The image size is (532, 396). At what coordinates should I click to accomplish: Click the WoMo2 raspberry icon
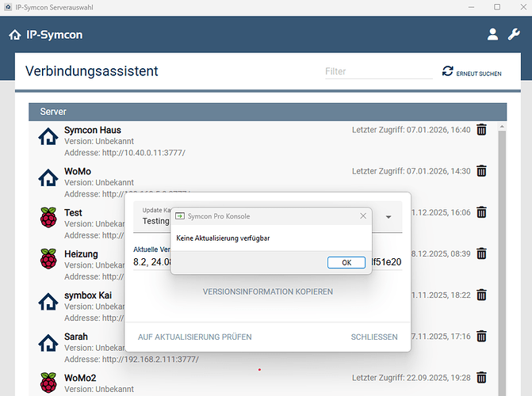[x=48, y=383]
